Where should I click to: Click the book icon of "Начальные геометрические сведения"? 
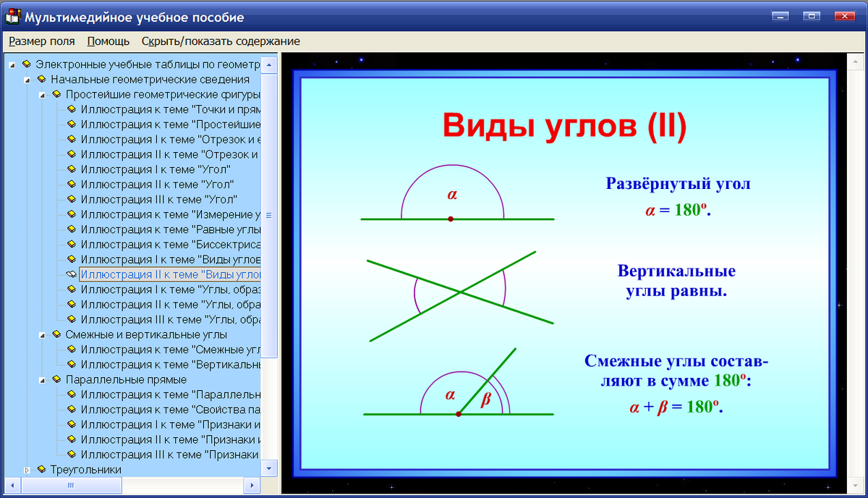pyautogui.click(x=41, y=79)
